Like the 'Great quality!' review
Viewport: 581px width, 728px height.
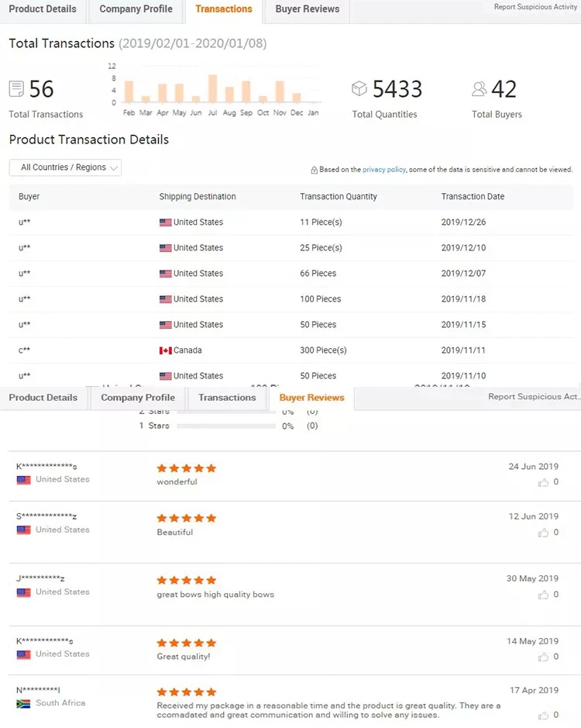[x=544, y=657]
